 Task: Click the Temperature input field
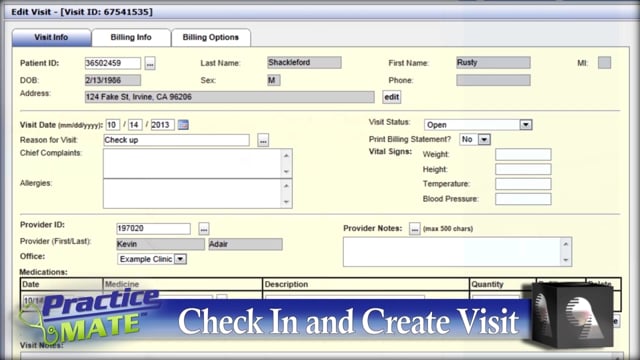tap(523, 184)
